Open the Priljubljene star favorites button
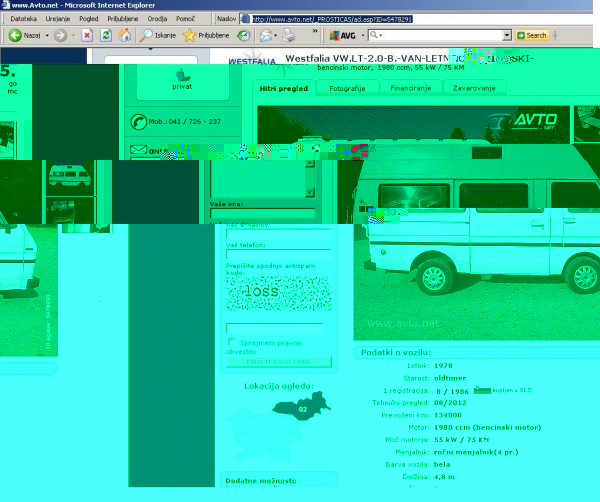 206,35
